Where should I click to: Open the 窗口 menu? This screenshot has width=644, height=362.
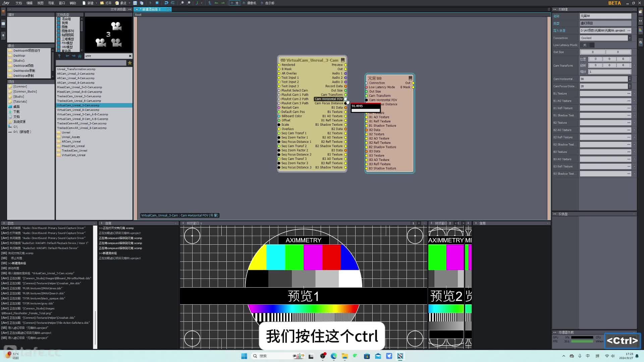62,3
